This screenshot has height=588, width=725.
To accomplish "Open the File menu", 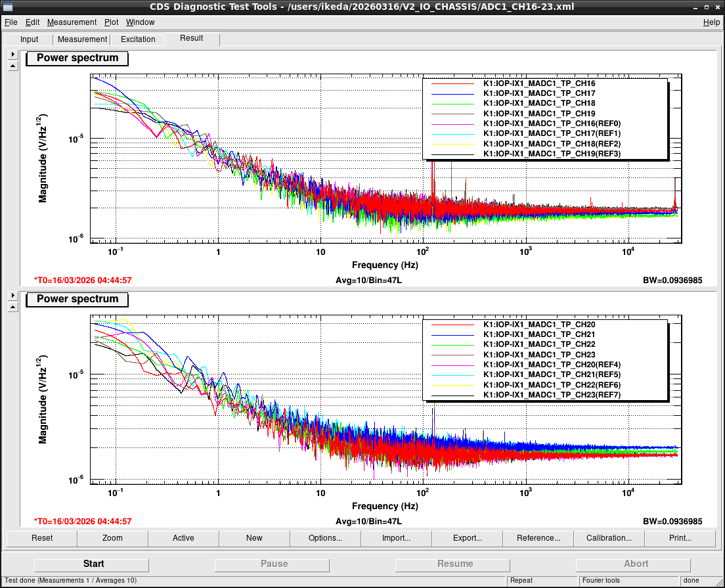I will tap(11, 22).
